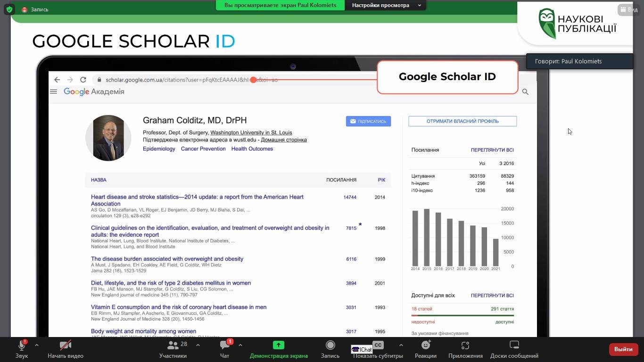
Task: Open Body weight and mortality among women
Action: 143,331
